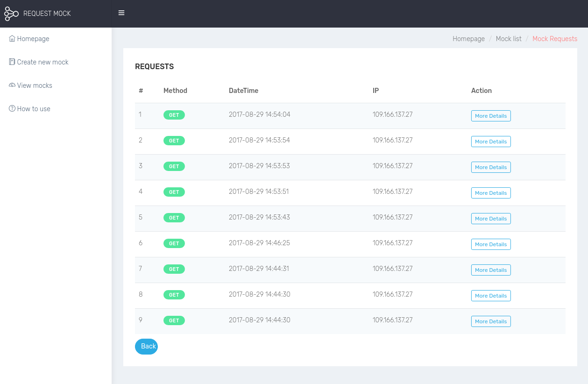Image resolution: width=588 pixels, height=384 pixels.
Task: Click the notebook icon beside Create new mock
Action: pyautogui.click(x=12, y=62)
